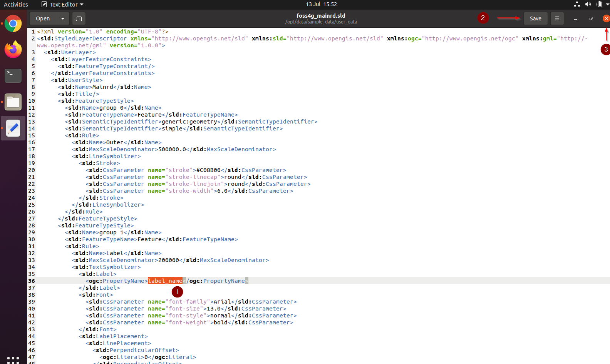The width and height of the screenshot is (610, 364).
Task: Open the hamburger menu in header bar
Action: coord(557,18)
